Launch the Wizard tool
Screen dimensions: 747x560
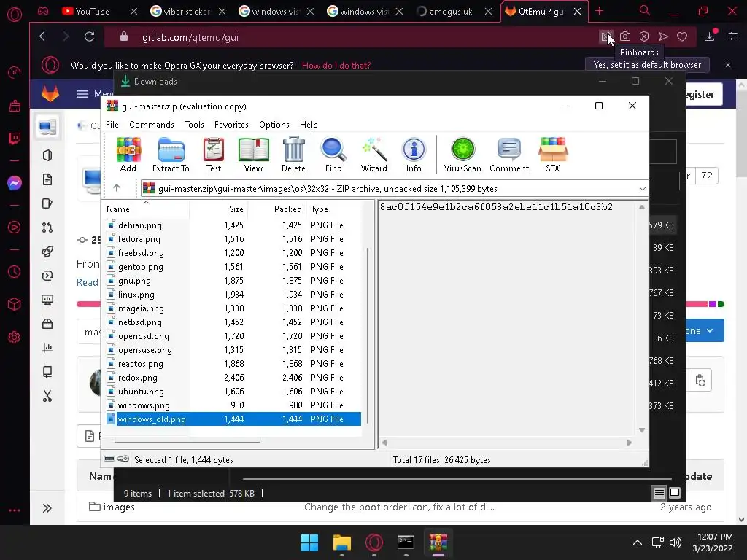374,155
